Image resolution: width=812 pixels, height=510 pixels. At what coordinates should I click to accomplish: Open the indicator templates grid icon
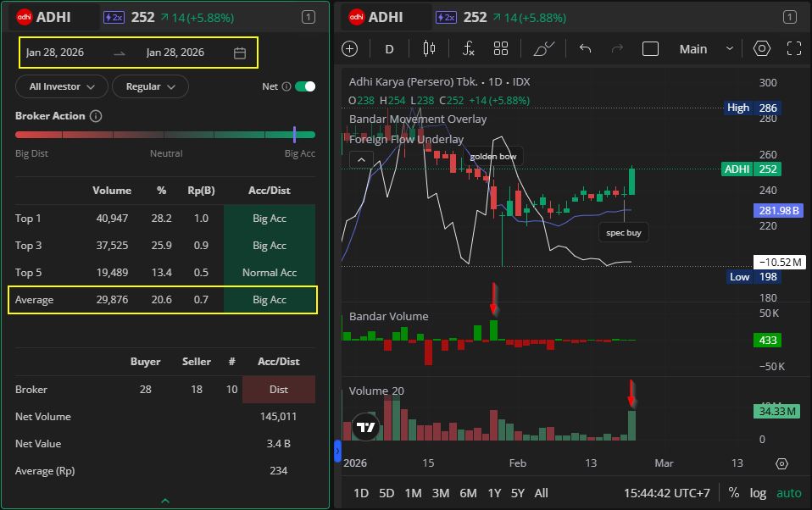point(501,48)
